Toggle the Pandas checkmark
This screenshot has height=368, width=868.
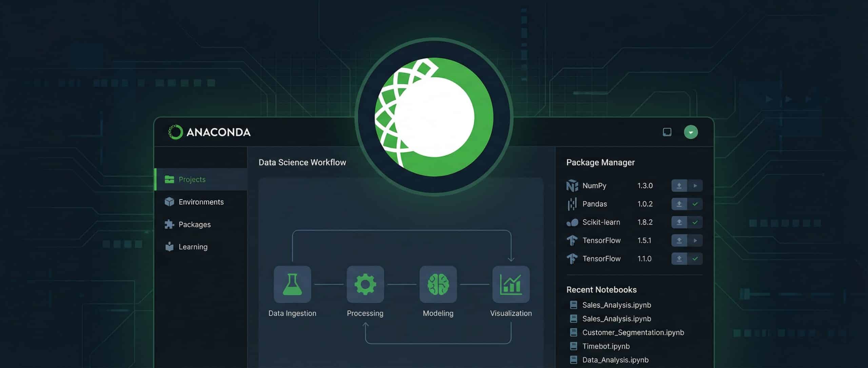pos(695,204)
